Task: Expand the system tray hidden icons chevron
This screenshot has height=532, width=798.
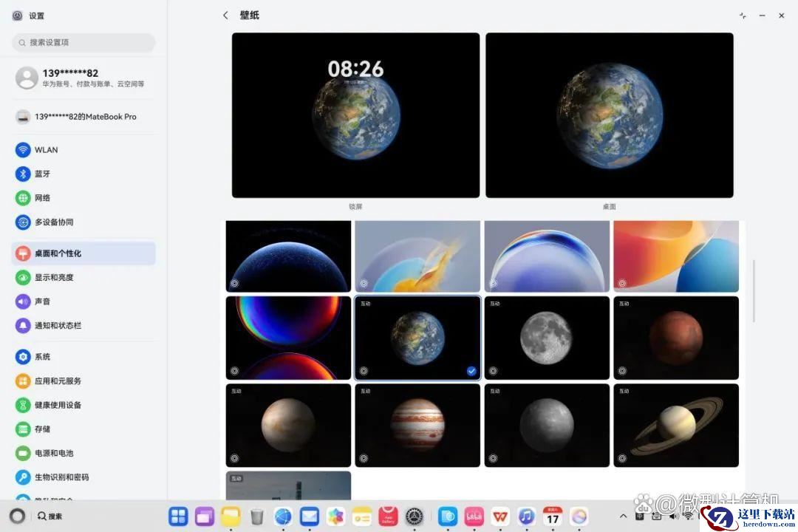Action: pyautogui.click(x=623, y=516)
